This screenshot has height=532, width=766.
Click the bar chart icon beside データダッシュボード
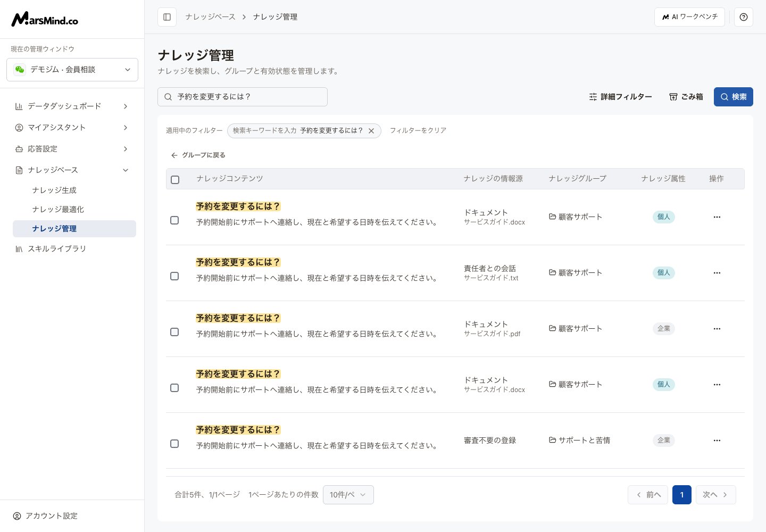[19, 106]
